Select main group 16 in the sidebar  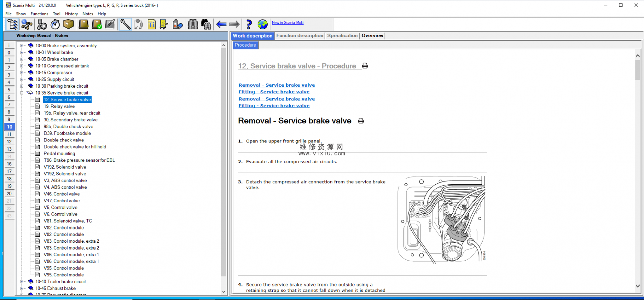click(9, 164)
